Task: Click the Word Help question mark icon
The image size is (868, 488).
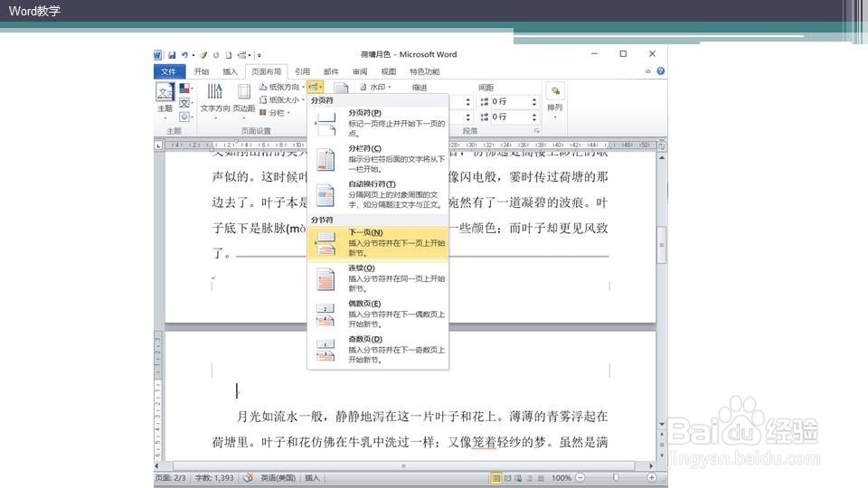Action: point(660,71)
